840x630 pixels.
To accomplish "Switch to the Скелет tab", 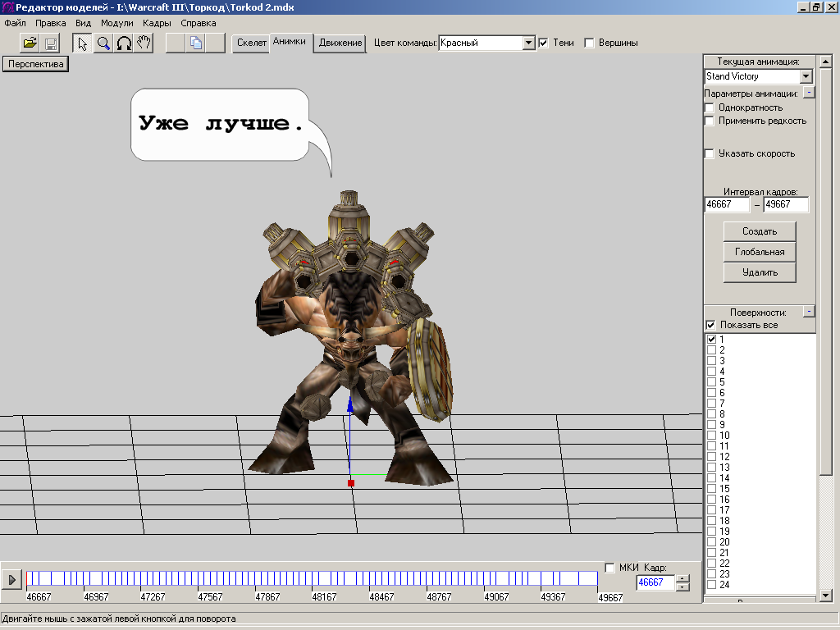I will 252,43.
